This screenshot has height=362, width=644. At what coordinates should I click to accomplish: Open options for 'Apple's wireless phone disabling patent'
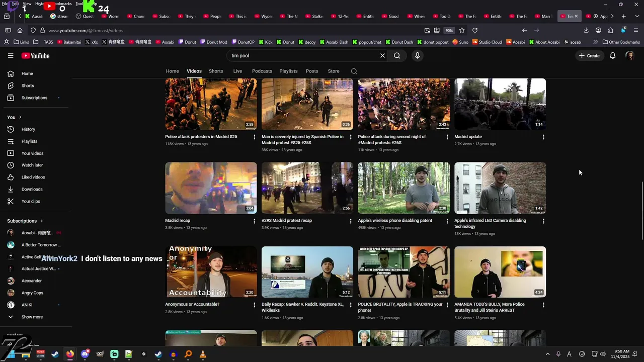coord(447,221)
